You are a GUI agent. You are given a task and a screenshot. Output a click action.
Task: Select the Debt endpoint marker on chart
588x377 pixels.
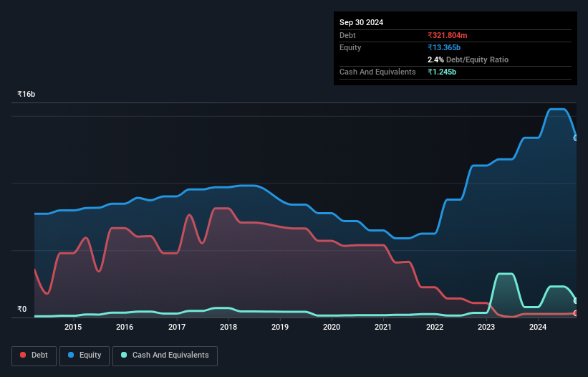point(576,313)
